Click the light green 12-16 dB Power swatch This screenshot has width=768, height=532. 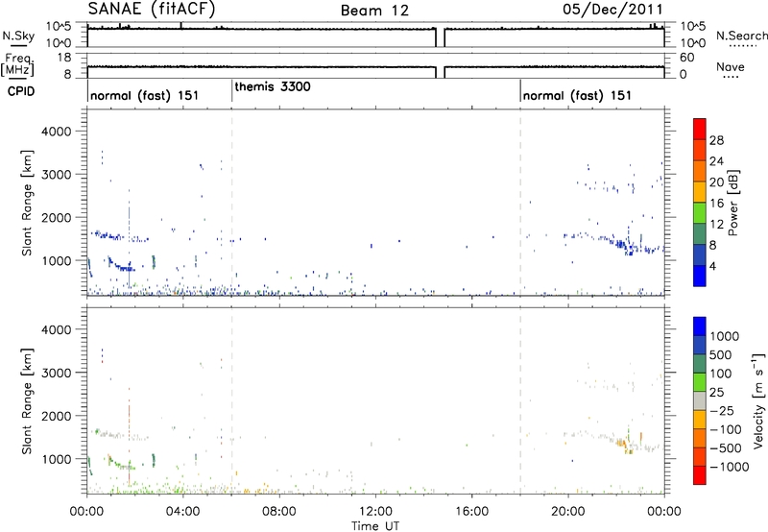[x=700, y=213]
